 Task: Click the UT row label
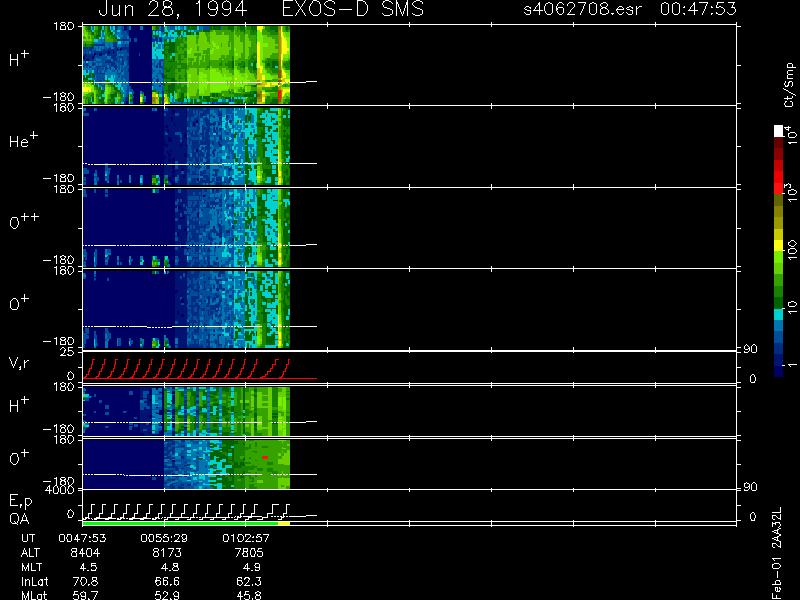tap(28, 538)
